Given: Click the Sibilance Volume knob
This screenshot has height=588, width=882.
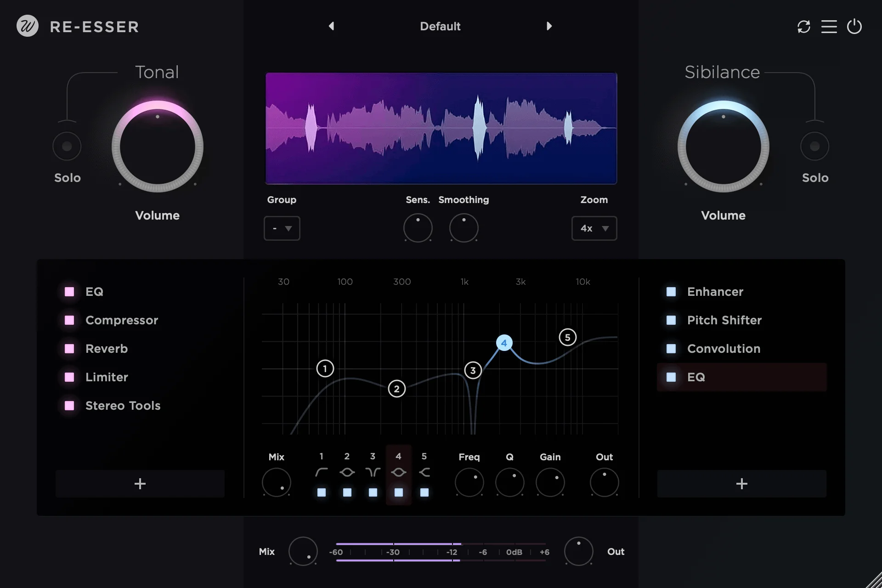Looking at the screenshot, I should (x=723, y=147).
